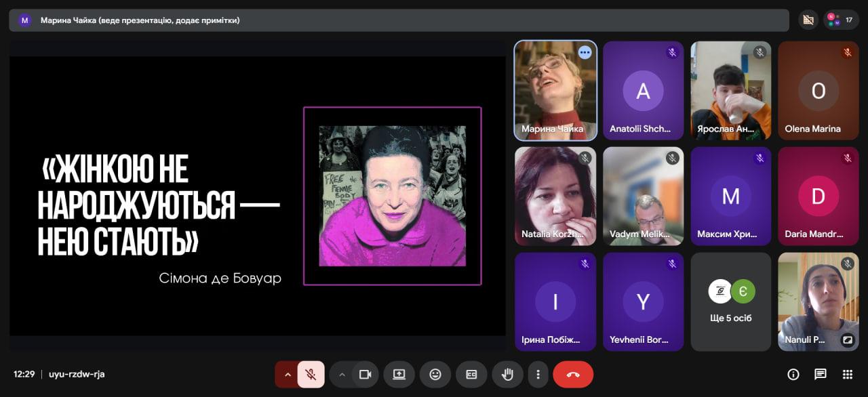Open the three-dot more options menu
This screenshot has width=868, height=397.
pyautogui.click(x=538, y=375)
